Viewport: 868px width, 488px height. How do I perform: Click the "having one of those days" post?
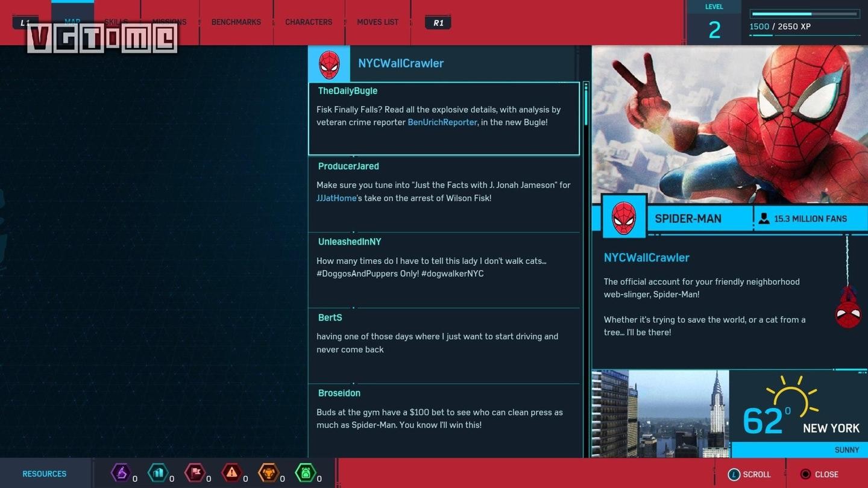click(x=438, y=343)
